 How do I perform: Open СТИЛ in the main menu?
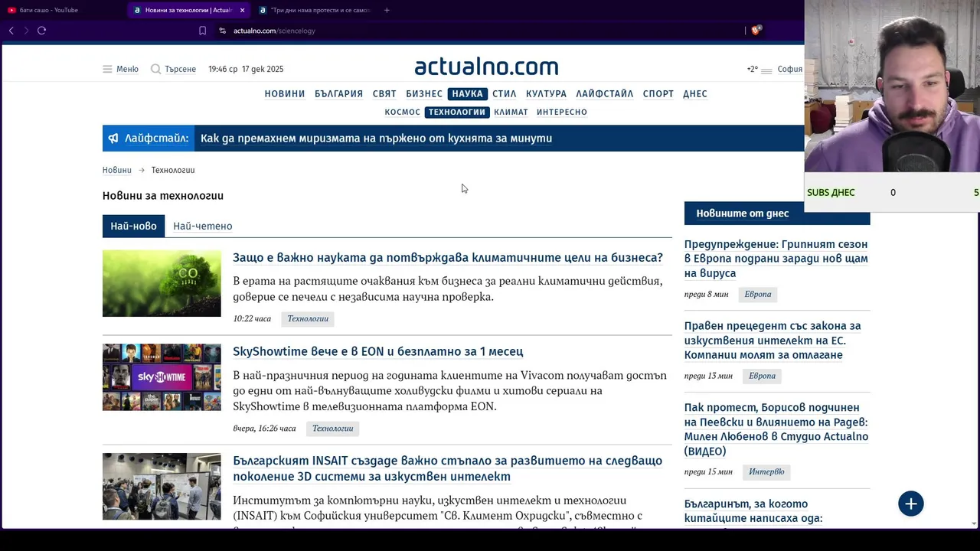[505, 94]
